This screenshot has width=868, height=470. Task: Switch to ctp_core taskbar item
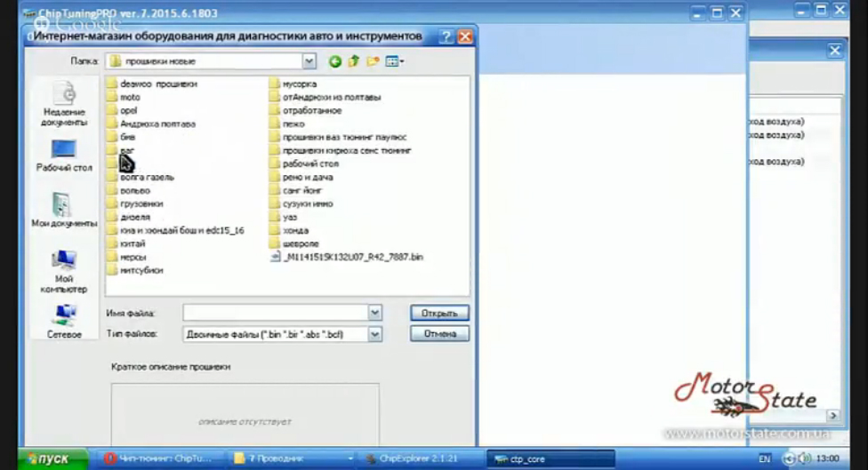coord(551,458)
